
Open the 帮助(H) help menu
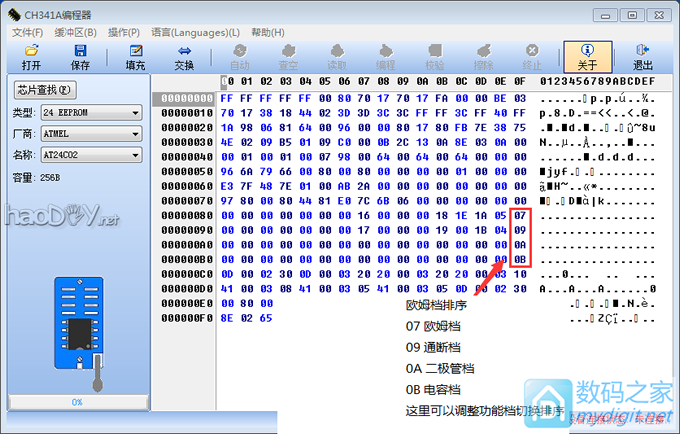click(x=267, y=32)
